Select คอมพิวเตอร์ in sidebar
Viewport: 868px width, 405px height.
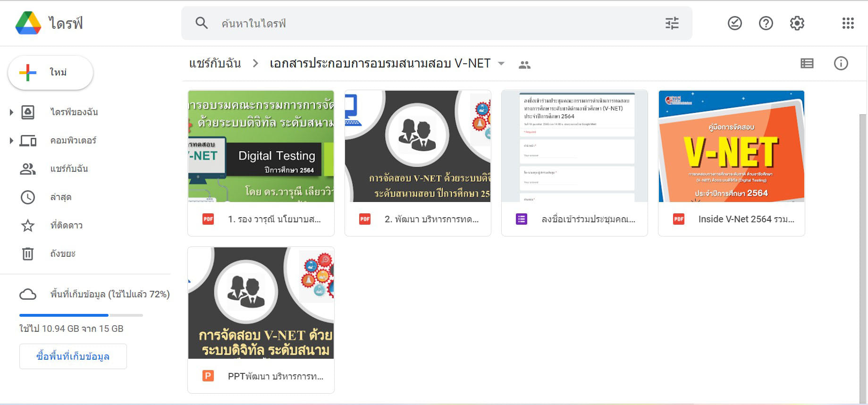pos(74,140)
